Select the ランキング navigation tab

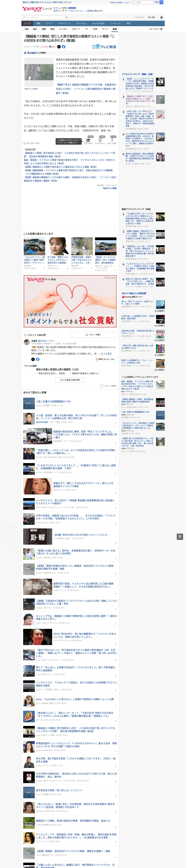(115, 24)
